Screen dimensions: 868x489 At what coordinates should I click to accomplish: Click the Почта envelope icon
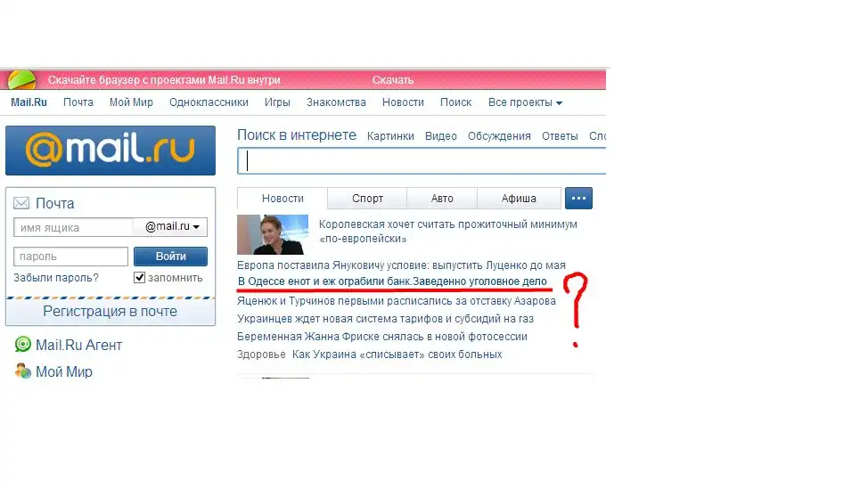coord(21,203)
